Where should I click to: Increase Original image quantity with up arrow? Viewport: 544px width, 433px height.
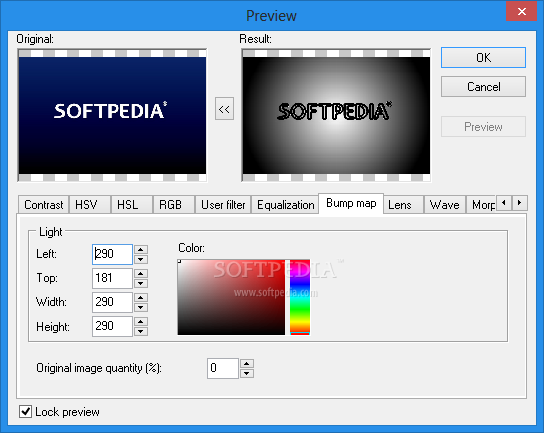(247, 363)
